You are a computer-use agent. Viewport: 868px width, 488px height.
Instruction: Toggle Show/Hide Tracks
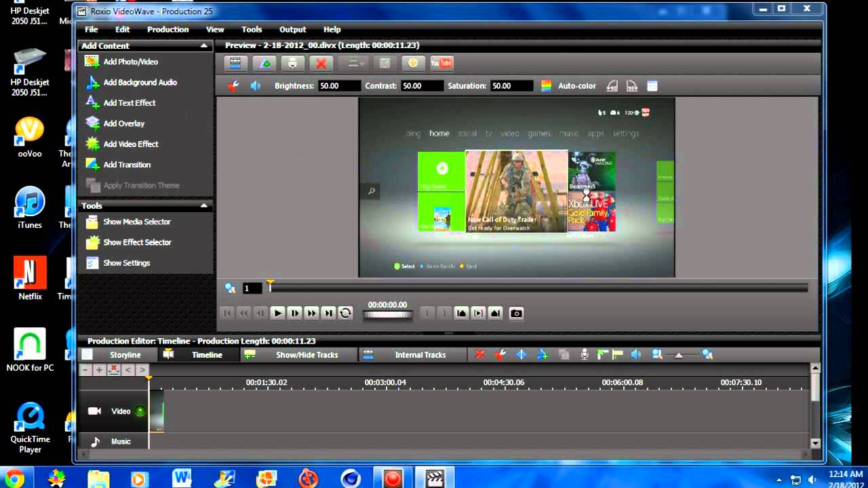pos(306,354)
